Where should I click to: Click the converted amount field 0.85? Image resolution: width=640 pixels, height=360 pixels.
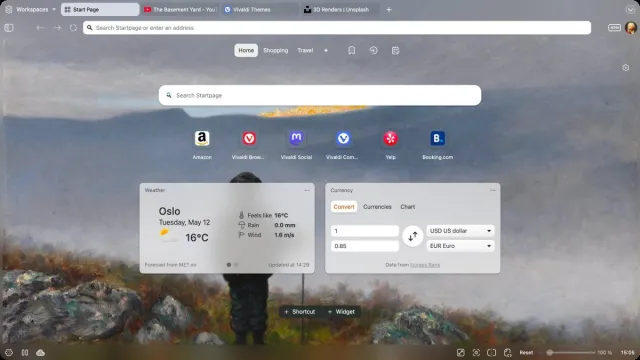tap(364, 246)
